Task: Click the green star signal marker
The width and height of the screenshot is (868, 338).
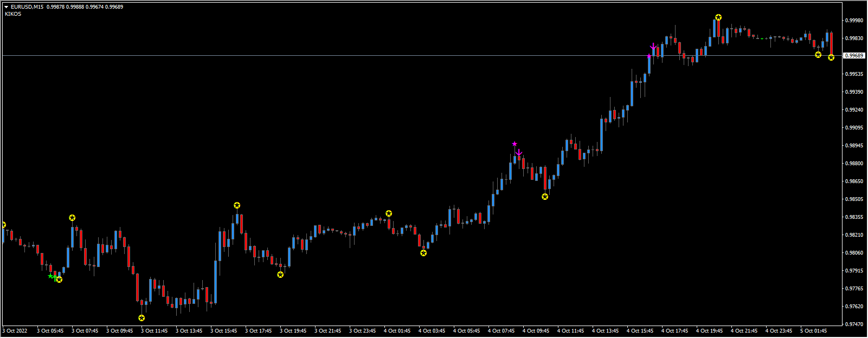Action: [x=51, y=276]
